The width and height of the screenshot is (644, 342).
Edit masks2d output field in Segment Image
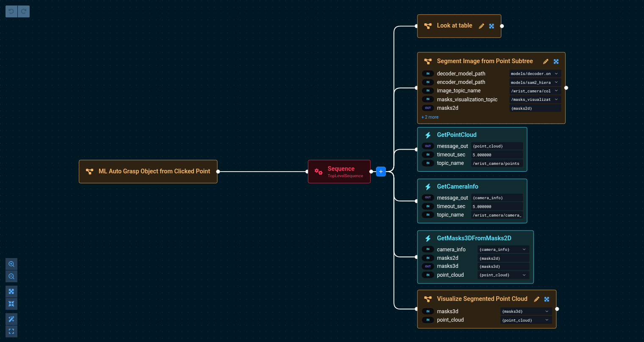point(535,108)
